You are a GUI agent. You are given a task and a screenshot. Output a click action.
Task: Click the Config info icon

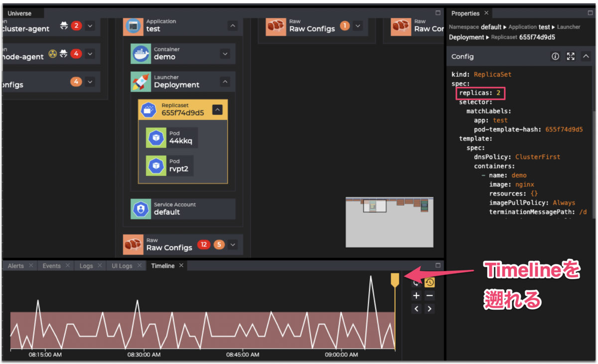555,57
